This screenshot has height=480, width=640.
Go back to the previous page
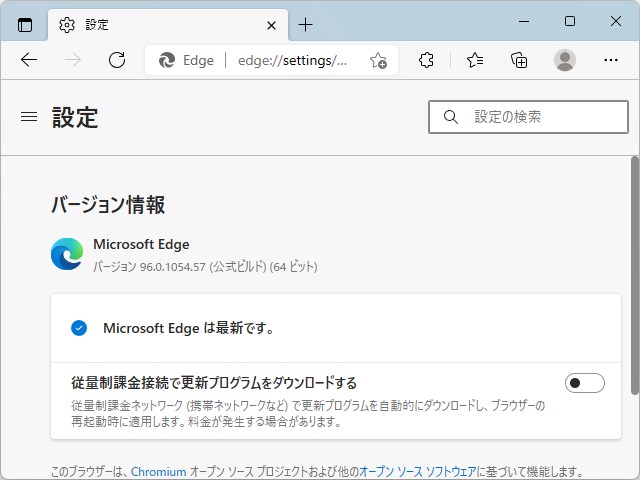point(29,60)
